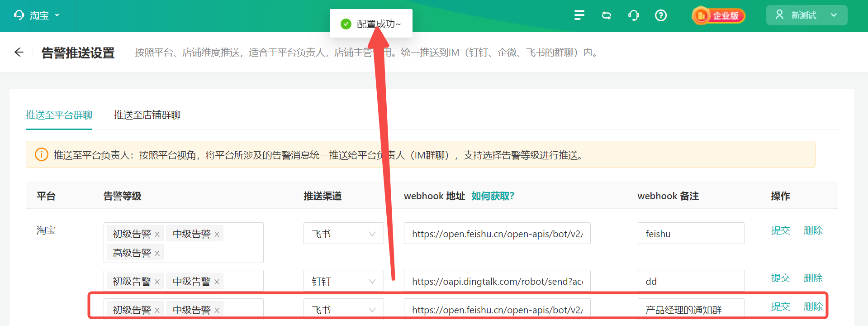Remove 中级告警 tag in 淘宝 first row
Viewport: 868px width, 326px height.
tap(217, 234)
